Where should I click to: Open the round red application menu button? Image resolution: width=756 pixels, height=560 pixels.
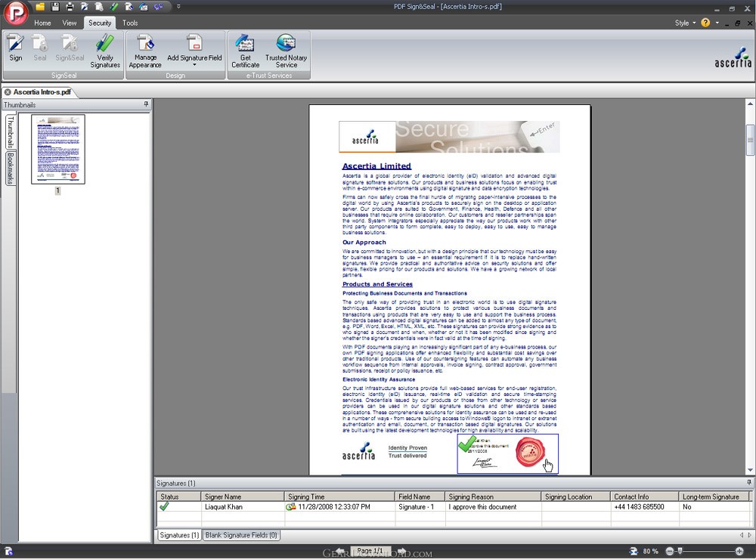point(15,13)
